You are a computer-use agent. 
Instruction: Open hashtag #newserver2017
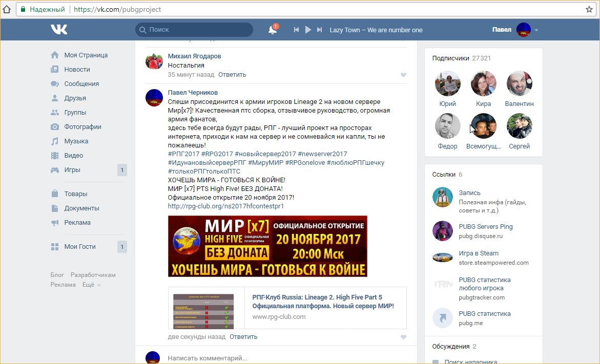[323, 154]
